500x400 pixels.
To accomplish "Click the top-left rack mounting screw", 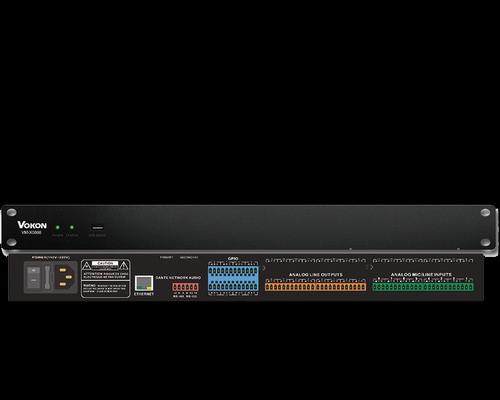I will pos(12,212).
